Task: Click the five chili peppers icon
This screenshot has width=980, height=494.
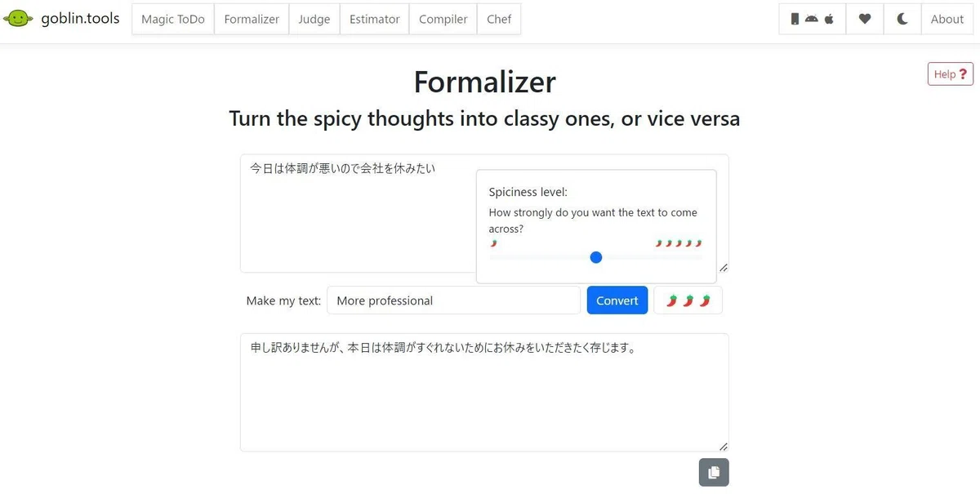Action: (x=679, y=243)
